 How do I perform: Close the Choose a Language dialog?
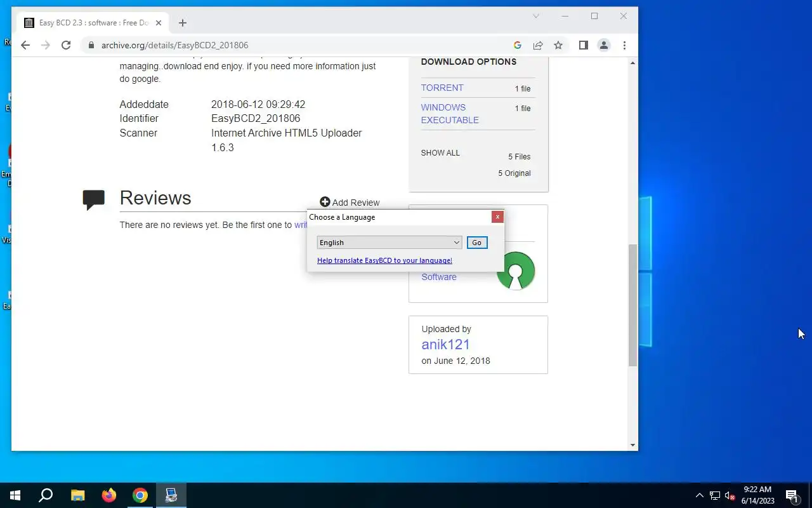point(497,217)
